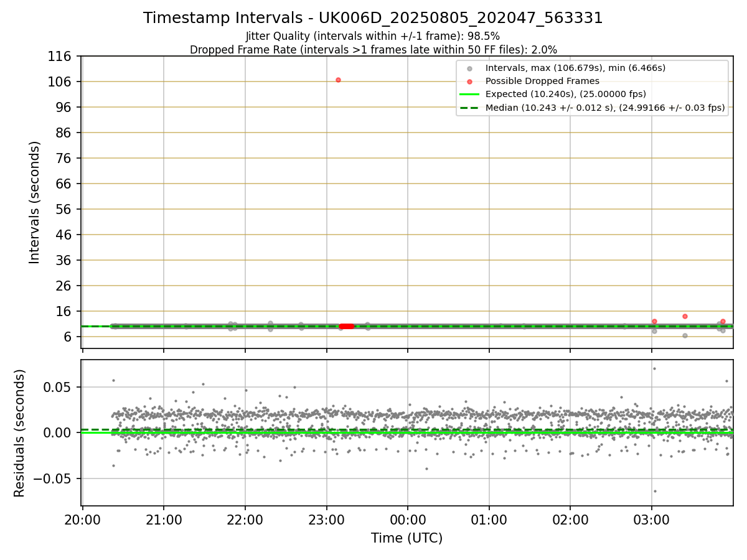Screen dimensions: 747x560
Task: Click the 76 y-axis tick label
Action: 65,159
